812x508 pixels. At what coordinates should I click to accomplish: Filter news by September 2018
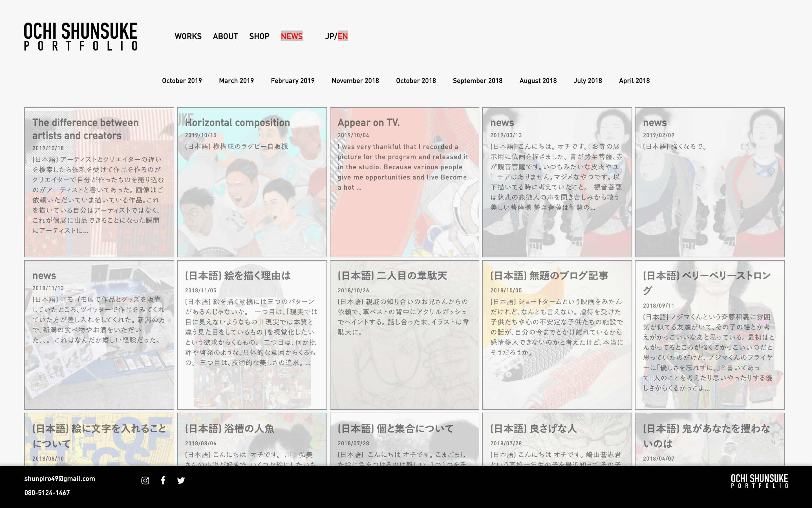pos(477,81)
